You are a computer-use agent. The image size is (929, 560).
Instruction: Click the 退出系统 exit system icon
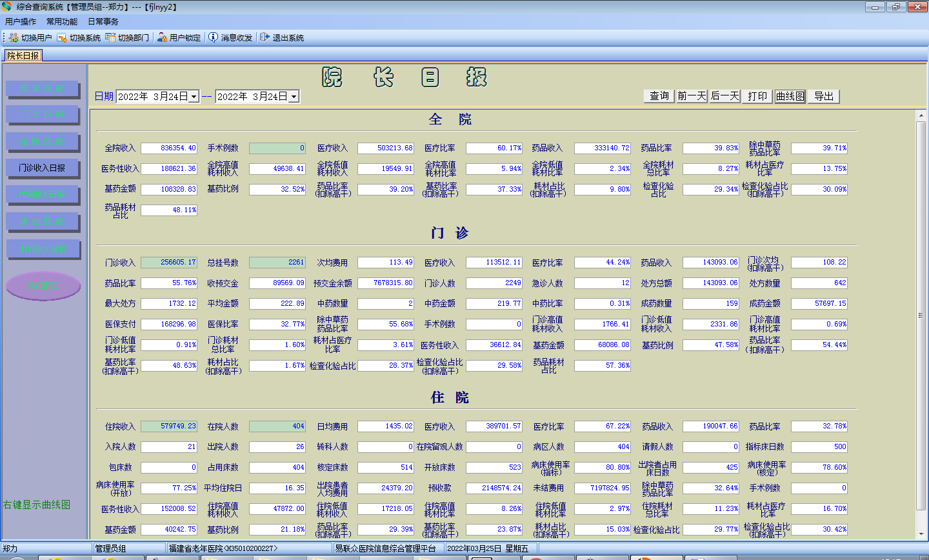(x=265, y=38)
